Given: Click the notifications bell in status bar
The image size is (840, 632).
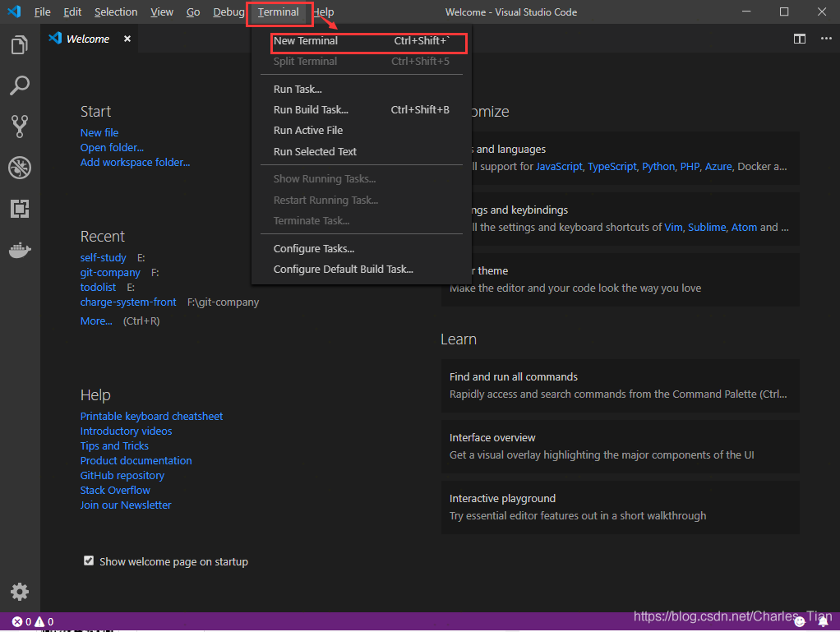Looking at the screenshot, I should (x=823, y=621).
